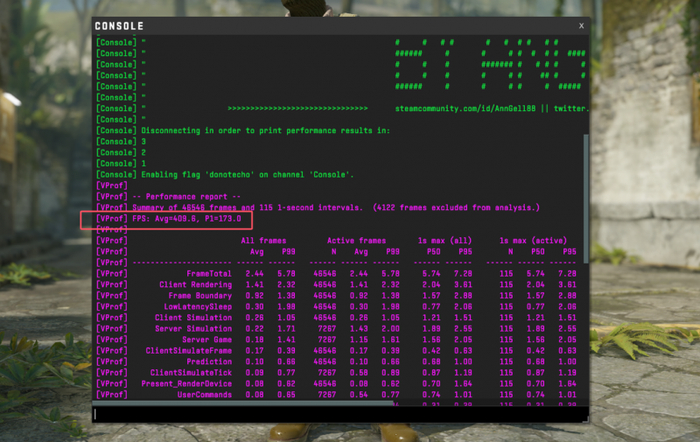Image resolution: width=700 pixels, height=442 pixels.
Task: Click the countdown line '[Console] 3'
Action: click(121, 142)
